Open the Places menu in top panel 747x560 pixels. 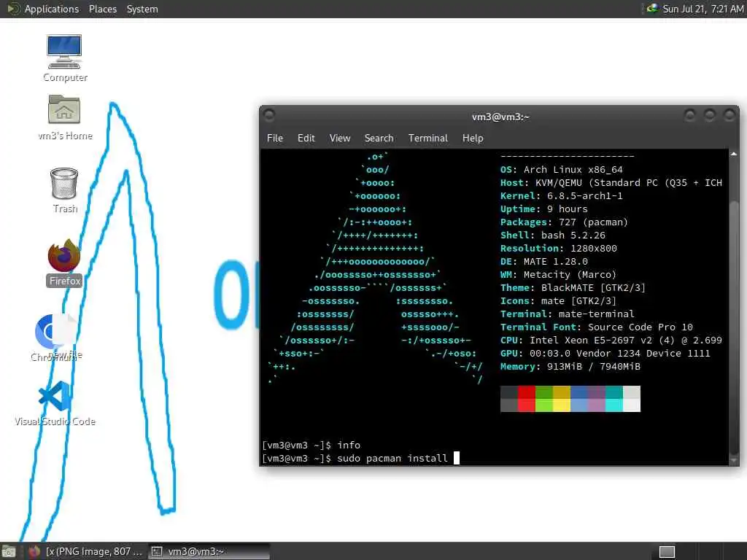coord(102,9)
